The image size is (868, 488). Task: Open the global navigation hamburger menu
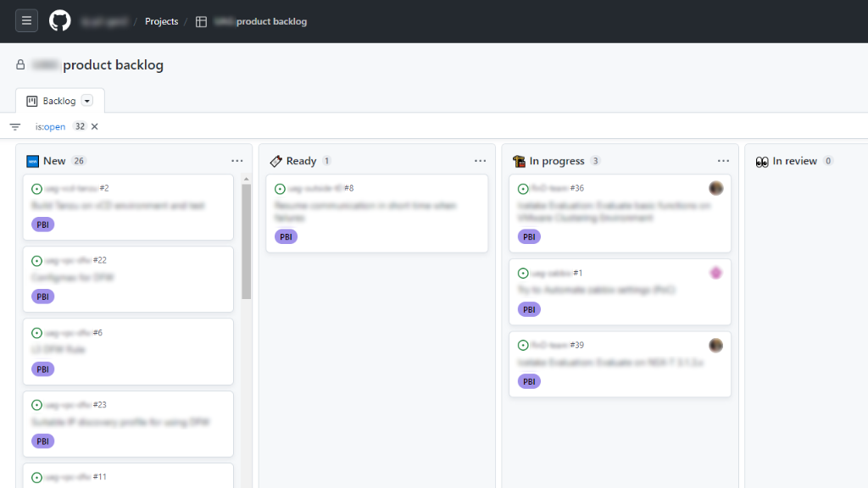pyautogui.click(x=26, y=20)
